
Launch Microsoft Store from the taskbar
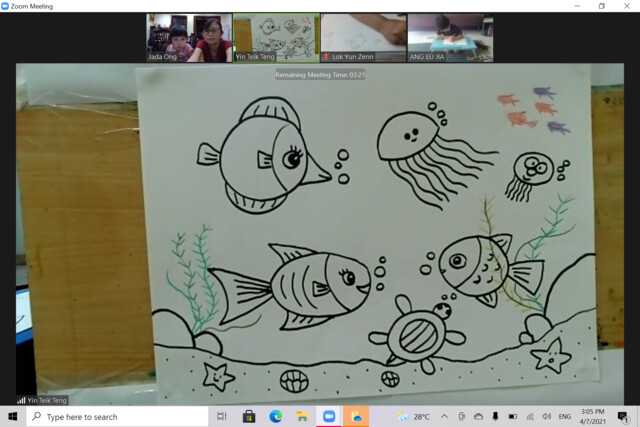pyautogui.click(x=249, y=416)
